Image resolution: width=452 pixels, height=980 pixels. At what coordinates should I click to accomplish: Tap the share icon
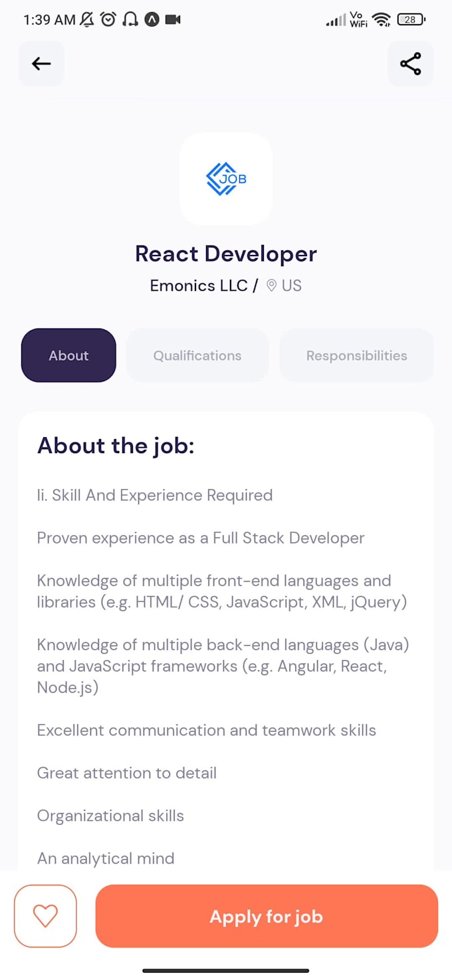[x=410, y=64]
